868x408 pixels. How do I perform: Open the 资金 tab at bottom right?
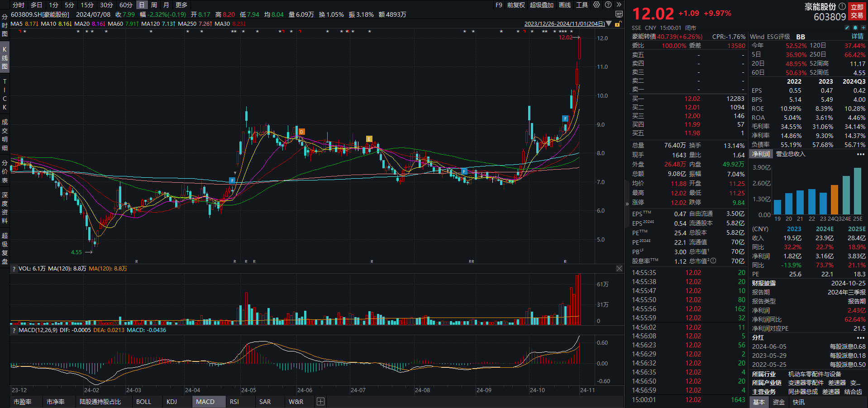(778, 402)
